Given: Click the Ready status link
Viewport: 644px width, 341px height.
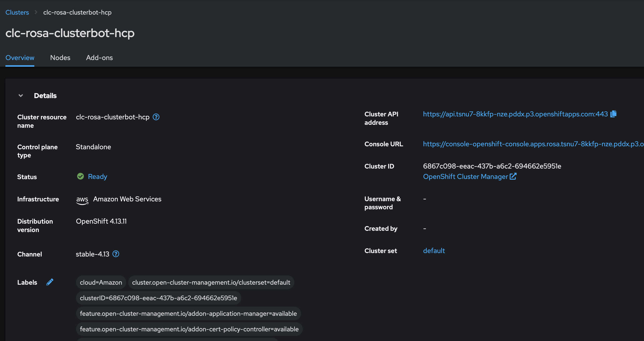Looking at the screenshot, I should click(98, 177).
